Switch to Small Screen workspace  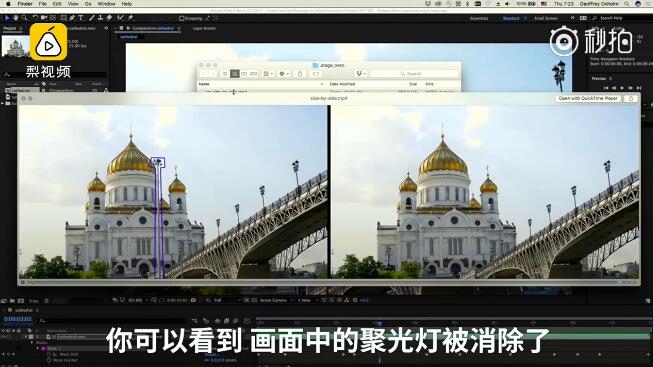[546, 18]
